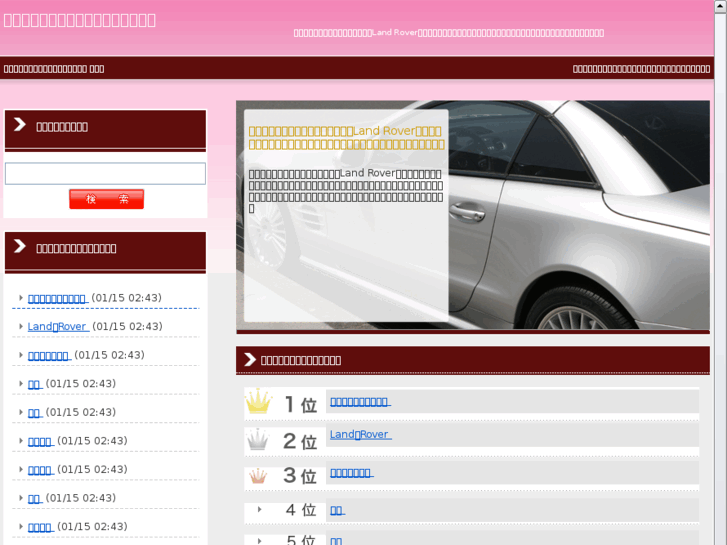
Task: Open the 4位 ranked link
Action: [x=337, y=511]
